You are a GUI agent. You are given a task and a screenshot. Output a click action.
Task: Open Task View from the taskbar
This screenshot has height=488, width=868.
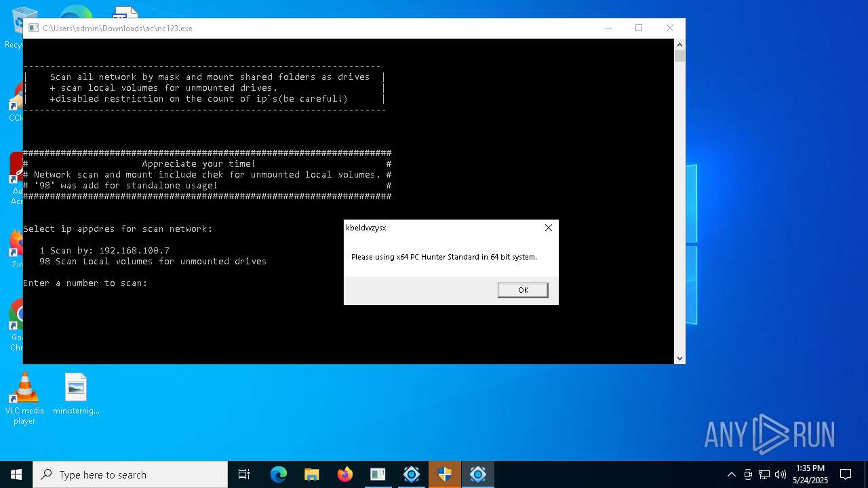[x=244, y=474]
